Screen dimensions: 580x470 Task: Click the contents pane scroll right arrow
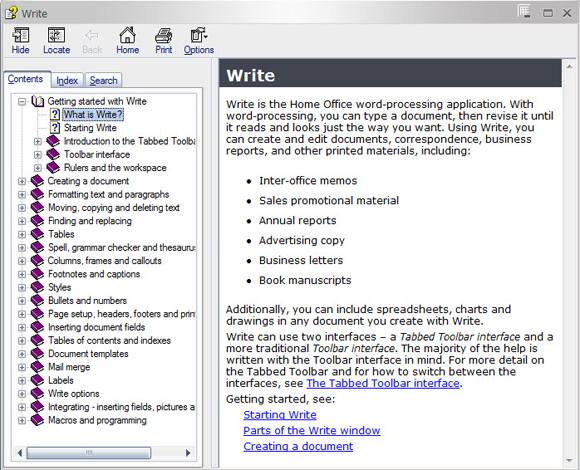(x=188, y=453)
